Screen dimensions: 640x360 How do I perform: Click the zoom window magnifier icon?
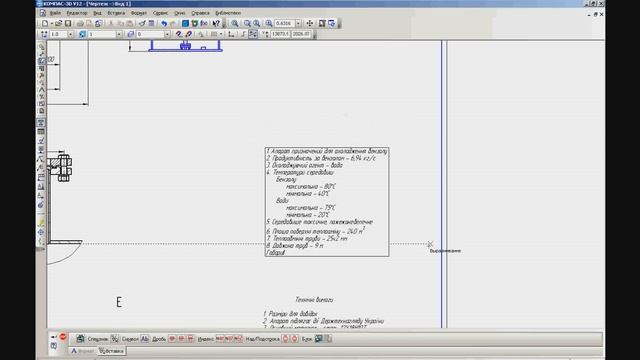[x=235, y=24]
